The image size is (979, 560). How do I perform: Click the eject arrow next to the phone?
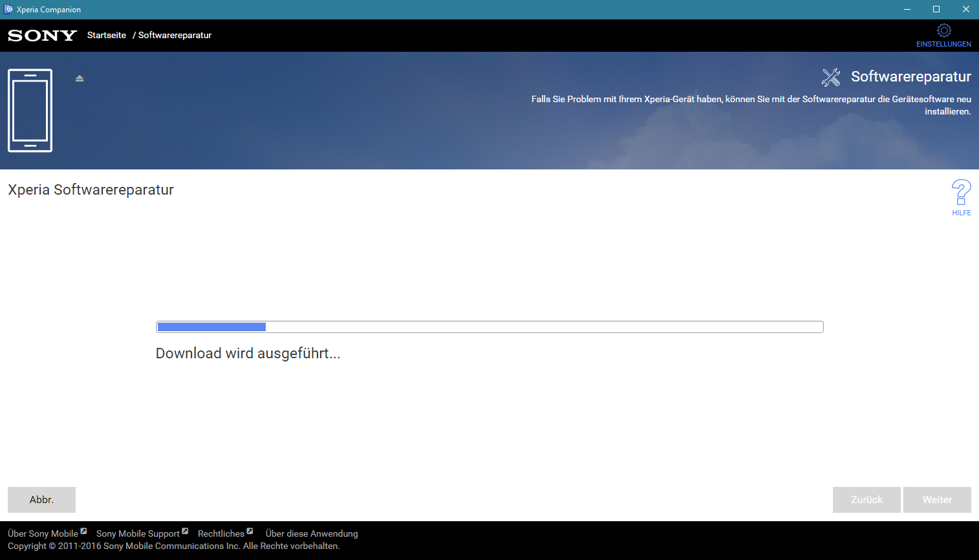coord(80,78)
